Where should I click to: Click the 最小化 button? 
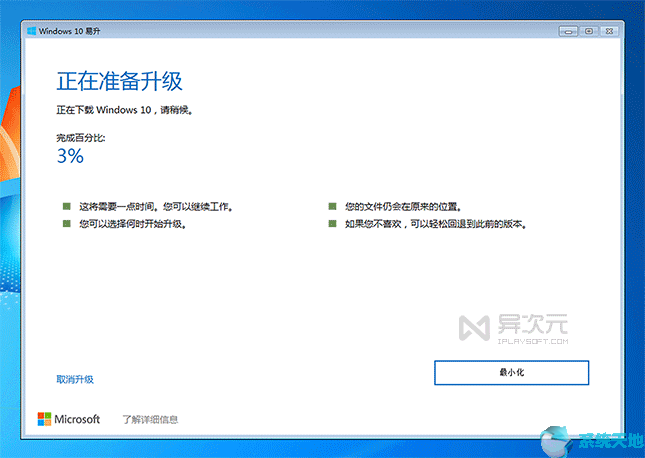pos(511,373)
